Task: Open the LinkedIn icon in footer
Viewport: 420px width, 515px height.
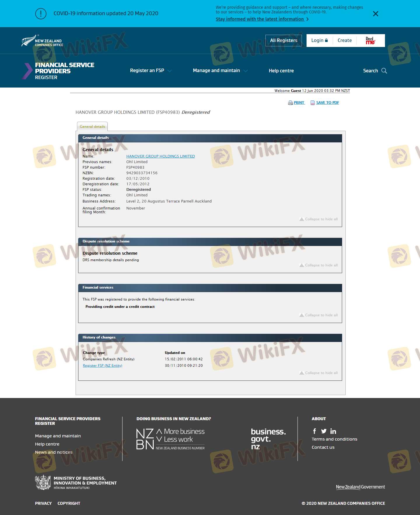Action: [333, 431]
